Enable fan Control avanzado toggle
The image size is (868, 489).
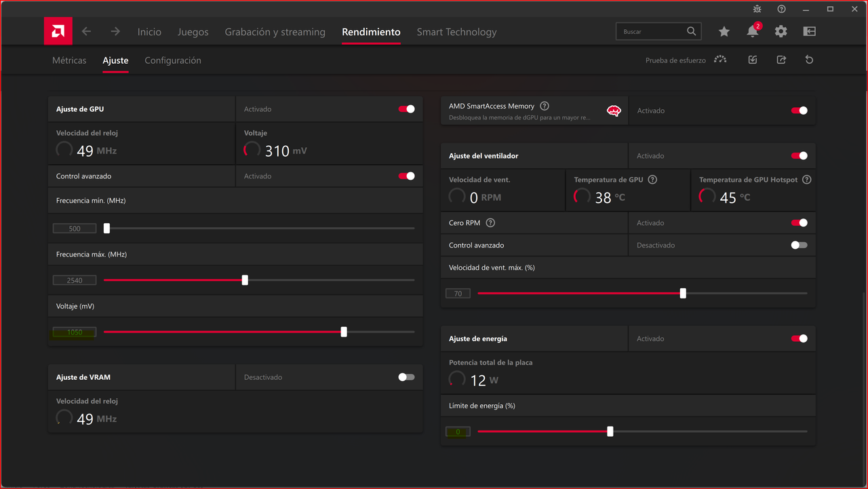[800, 245]
